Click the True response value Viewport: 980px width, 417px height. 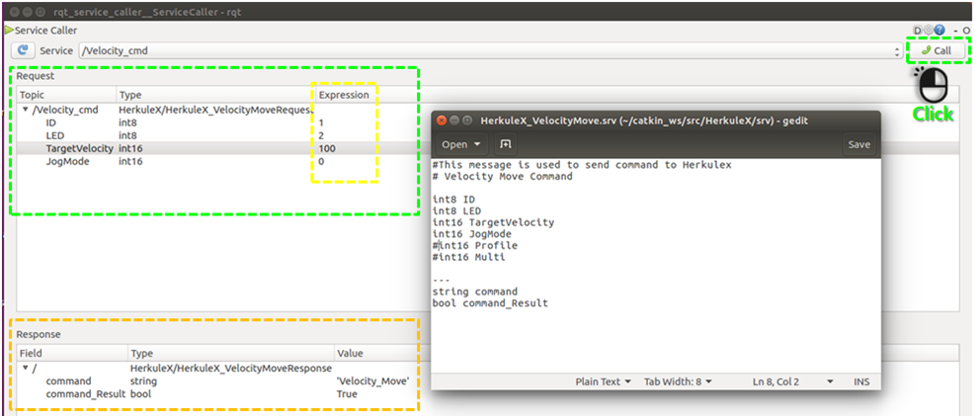pyautogui.click(x=347, y=394)
